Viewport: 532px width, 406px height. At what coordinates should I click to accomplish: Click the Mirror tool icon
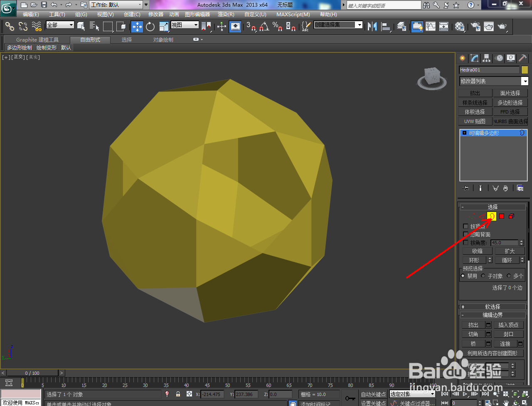(x=372, y=27)
